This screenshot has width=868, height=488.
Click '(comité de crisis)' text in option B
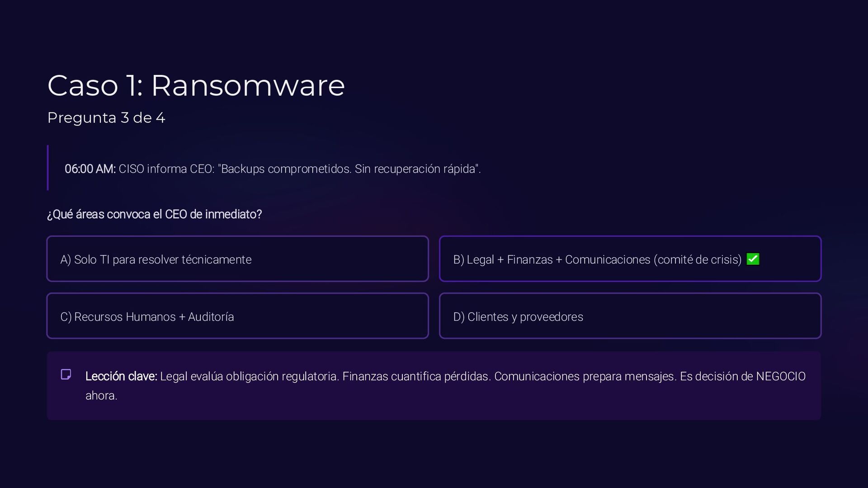click(697, 259)
